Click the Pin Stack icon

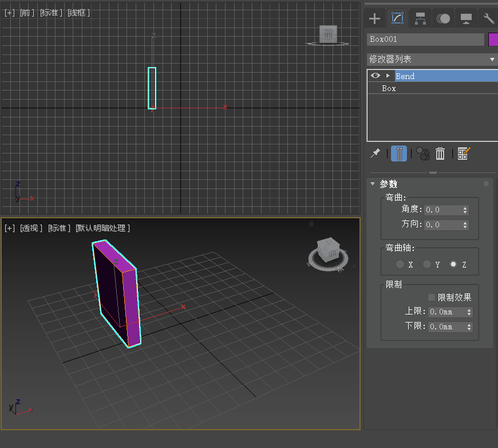tap(376, 154)
